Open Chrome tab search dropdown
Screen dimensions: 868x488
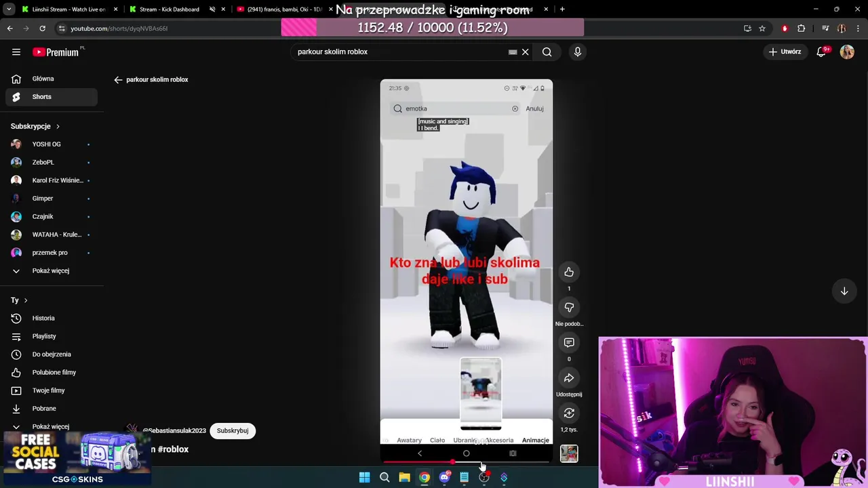(x=9, y=9)
